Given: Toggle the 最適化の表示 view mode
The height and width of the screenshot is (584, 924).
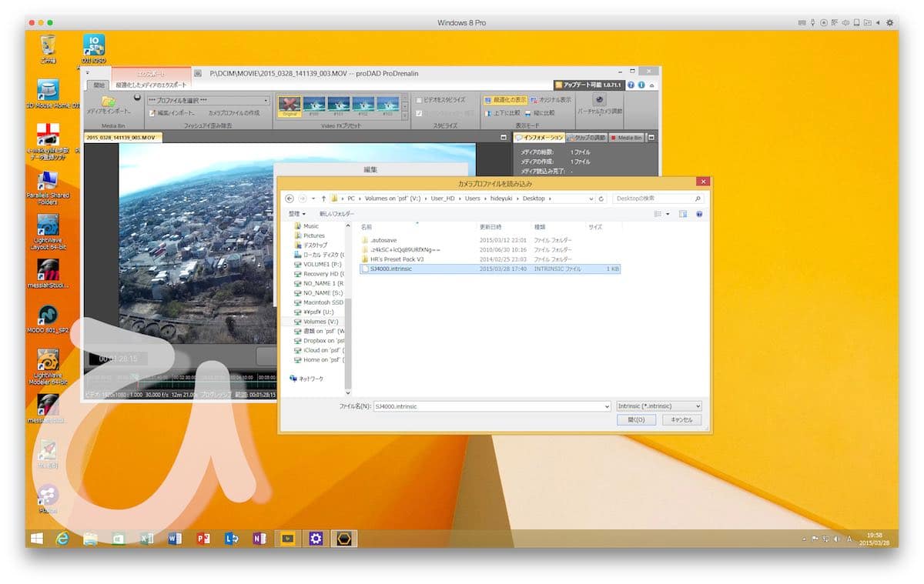Looking at the screenshot, I should pos(505,100).
